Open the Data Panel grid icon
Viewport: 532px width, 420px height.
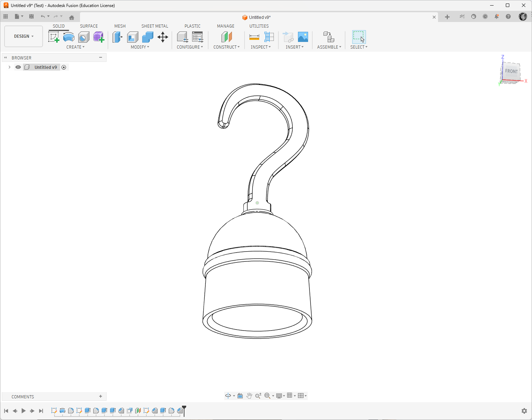pos(6,16)
